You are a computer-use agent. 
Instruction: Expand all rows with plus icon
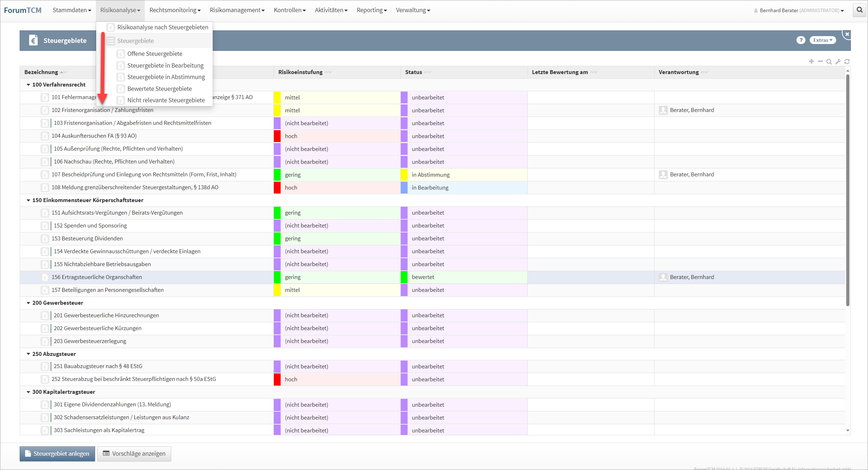tap(812, 62)
